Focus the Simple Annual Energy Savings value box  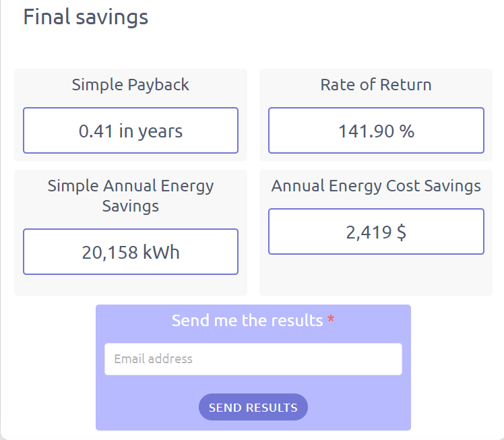131,252
